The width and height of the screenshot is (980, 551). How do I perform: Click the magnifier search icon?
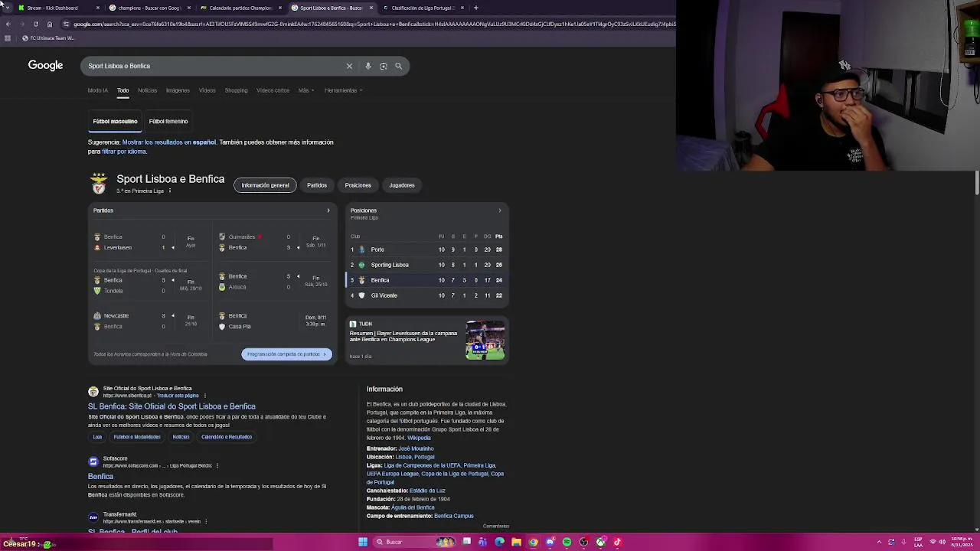point(398,66)
